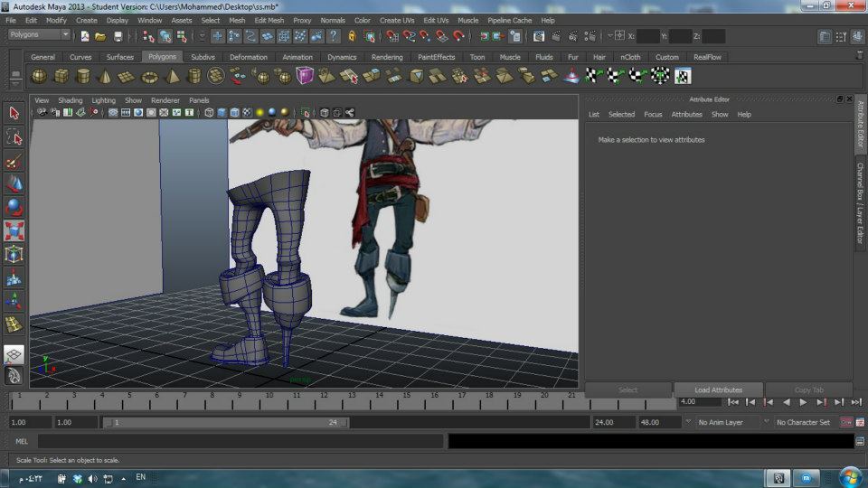
Task: Toggle Select by hierarchy mode
Action: click(148, 36)
